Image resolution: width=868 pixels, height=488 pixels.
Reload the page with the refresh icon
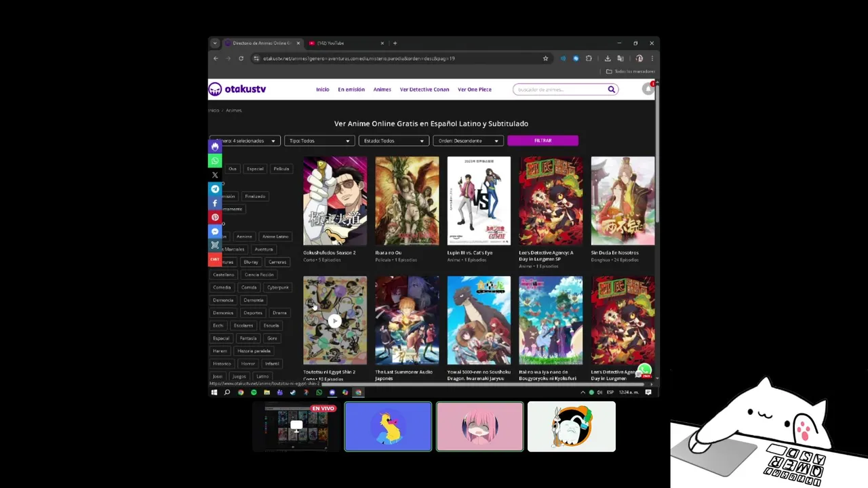click(241, 58)
